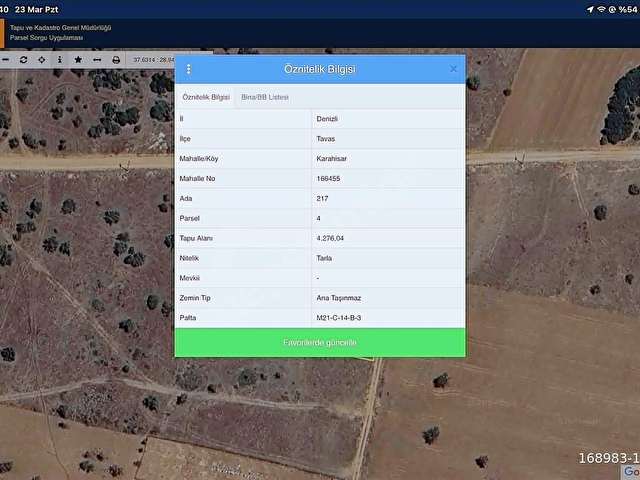Click the zoom out minus icon
This screenshot has height=480, width=640.
point(5,60)
